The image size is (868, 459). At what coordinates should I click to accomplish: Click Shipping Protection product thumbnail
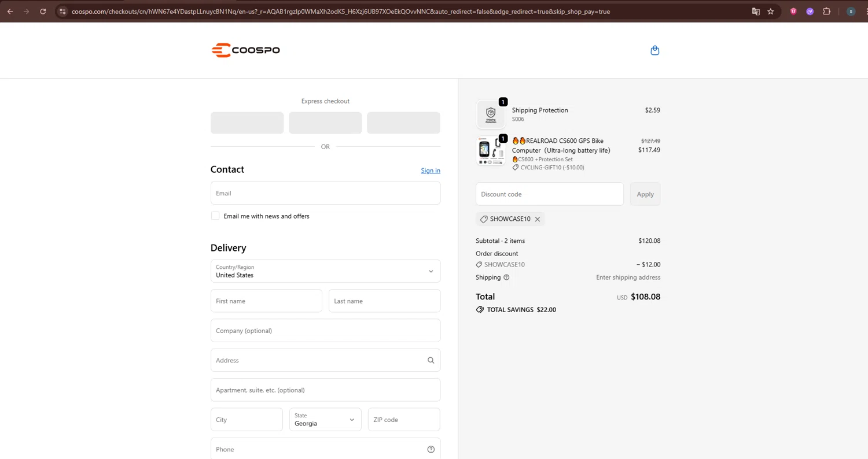[491, 114]
